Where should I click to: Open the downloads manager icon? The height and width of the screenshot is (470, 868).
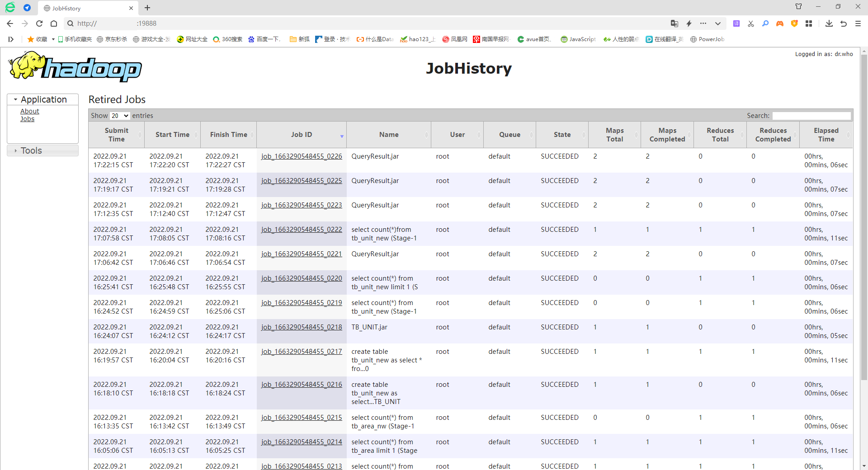pos(829,23)
